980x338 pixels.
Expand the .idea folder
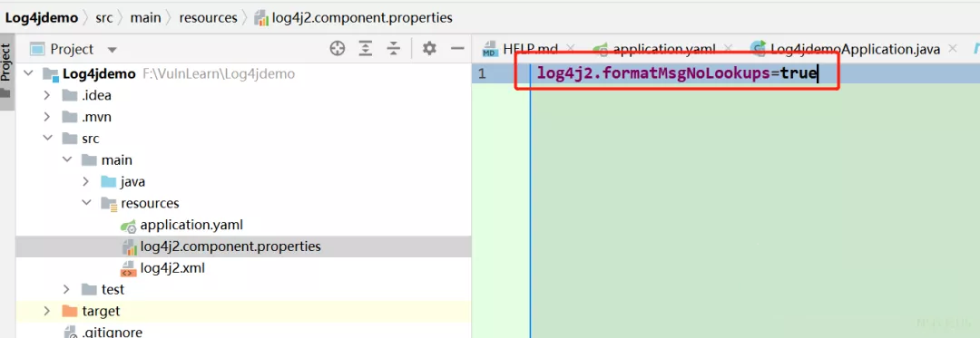click(47, 96)
